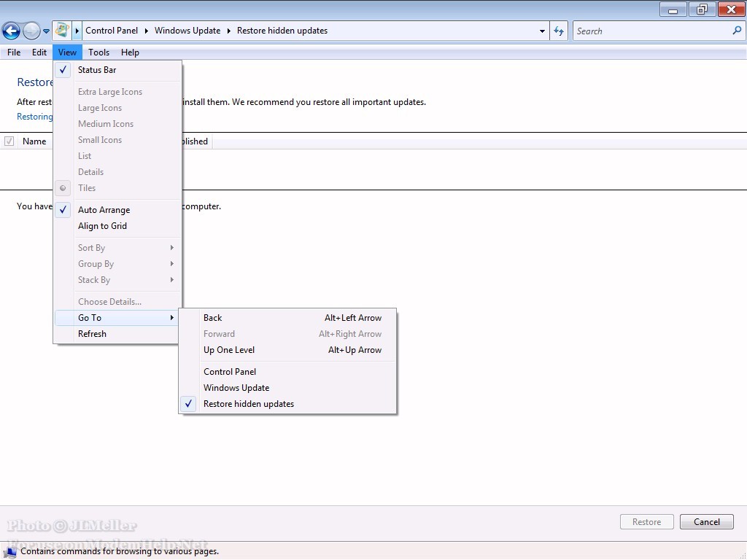Click Windows Update in the breadcrumb path
Screen dimensions: 747x560
pyautogui.click(x=187, y=31)
